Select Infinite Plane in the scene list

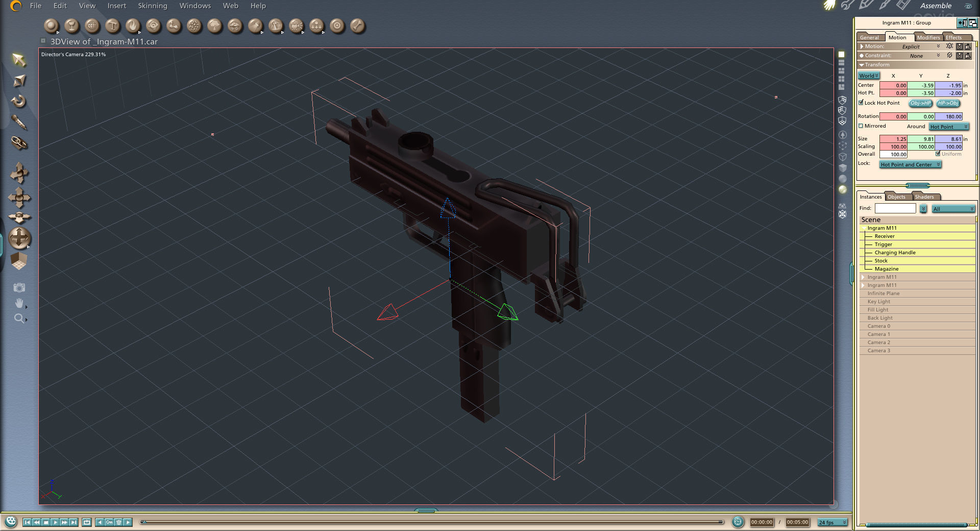[x=917, y=294]
